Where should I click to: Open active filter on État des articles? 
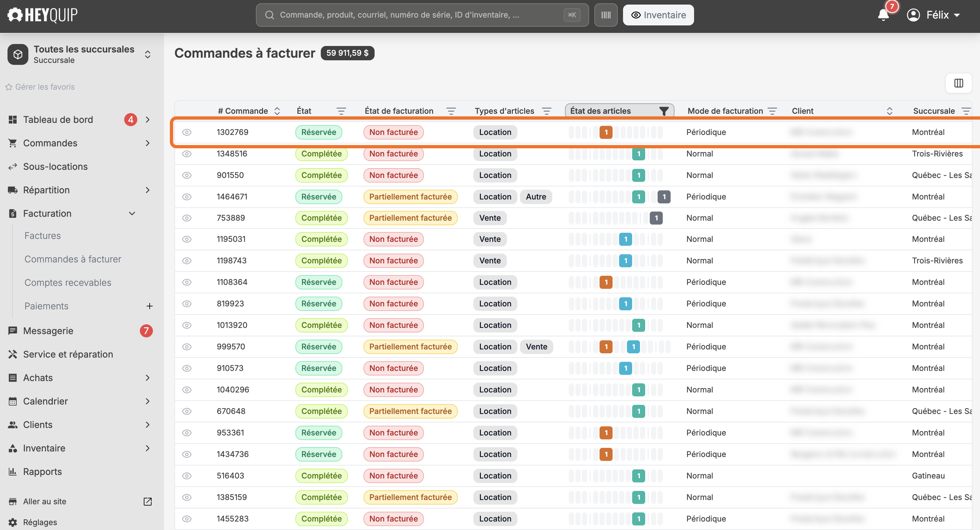(664, 111)
